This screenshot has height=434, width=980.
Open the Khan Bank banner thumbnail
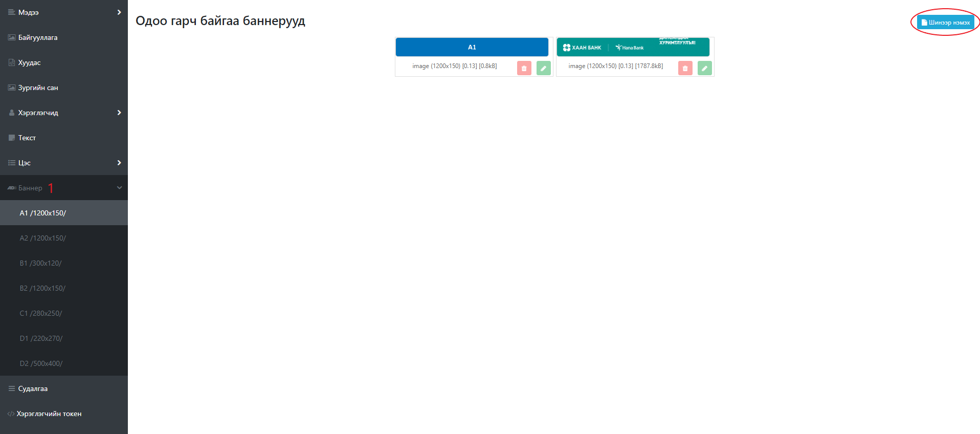(633, 47)
